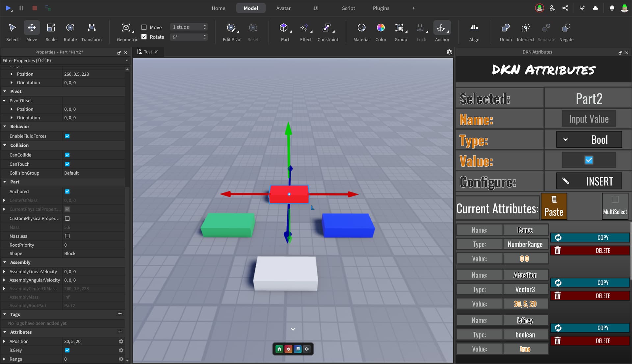Open the Type dropdown showing Bool
This screenshot has width=632, height=364.
click(x=589, y=139)
